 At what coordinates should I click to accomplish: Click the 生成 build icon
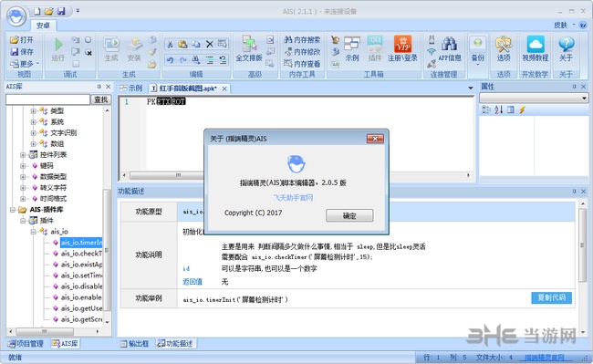click(111, 49)
